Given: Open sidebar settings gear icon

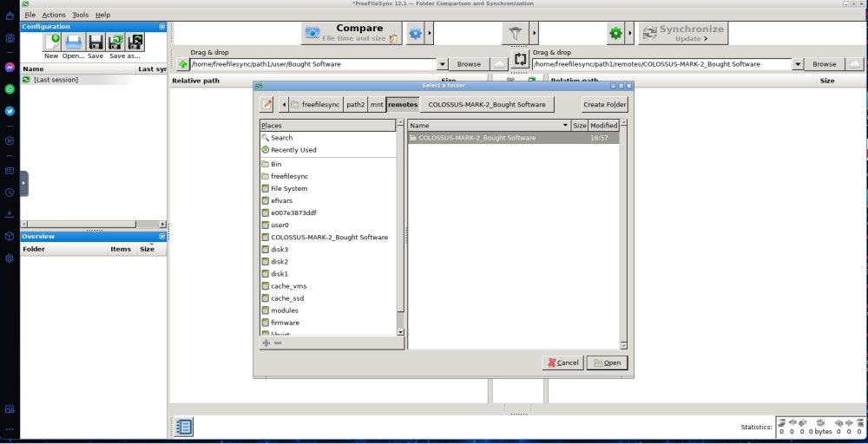Looking at the screenshot, I should (x=10, y=258).
